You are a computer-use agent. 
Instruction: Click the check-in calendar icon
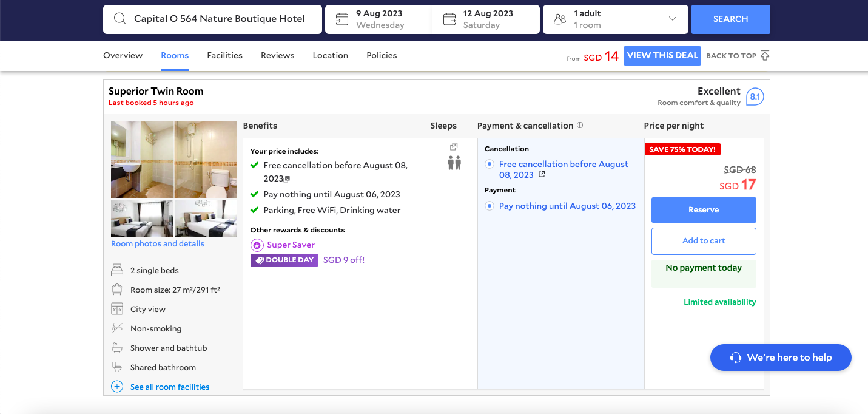click(342, 19)
